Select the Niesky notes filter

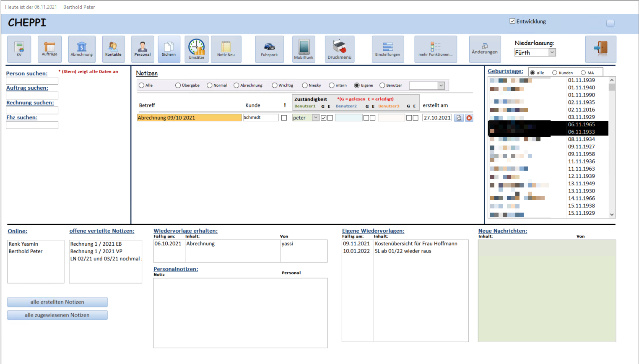coord(305,85)
